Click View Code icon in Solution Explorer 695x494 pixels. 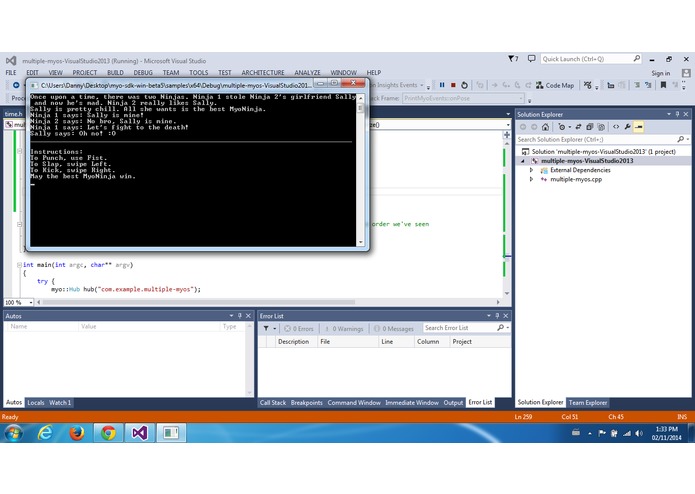click(x=616, y=127)
